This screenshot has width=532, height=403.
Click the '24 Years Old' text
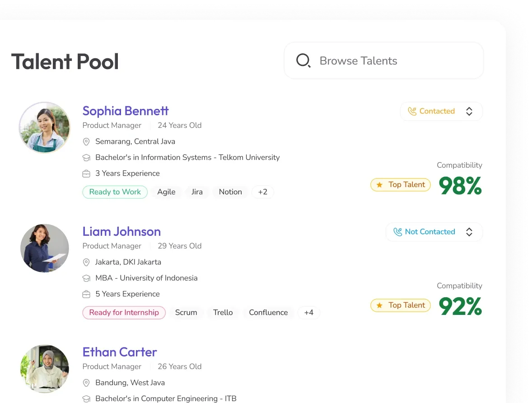(179, 125)
